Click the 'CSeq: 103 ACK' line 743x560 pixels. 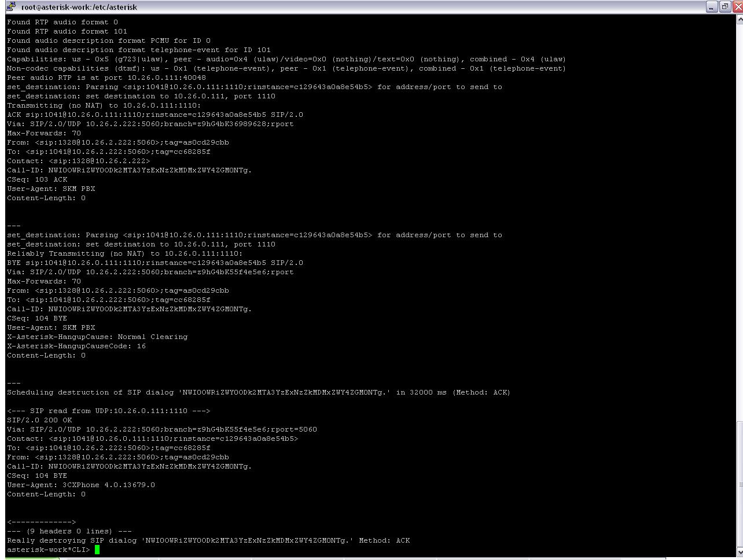[37, 179]
